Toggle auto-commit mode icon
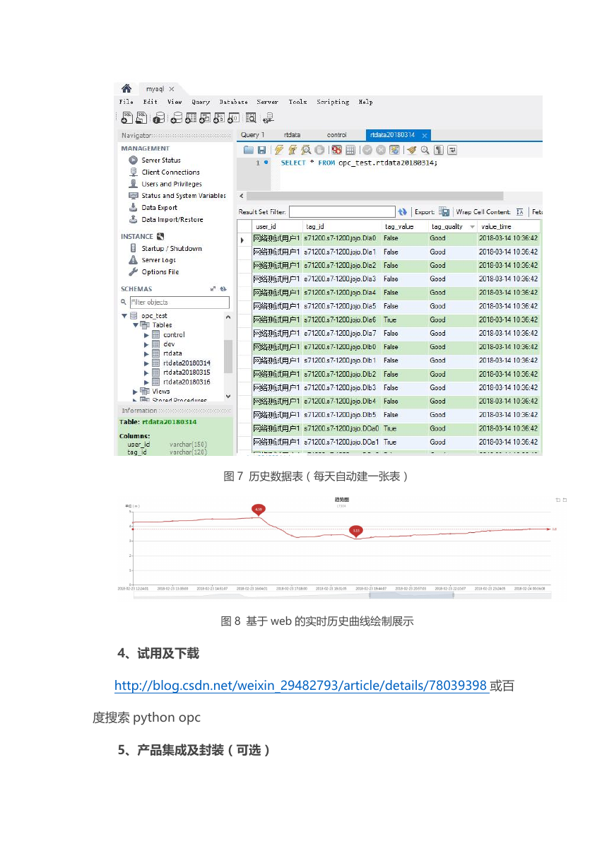Screen dimensions: 614x868 pyautogui.click(x=394, y=151)
